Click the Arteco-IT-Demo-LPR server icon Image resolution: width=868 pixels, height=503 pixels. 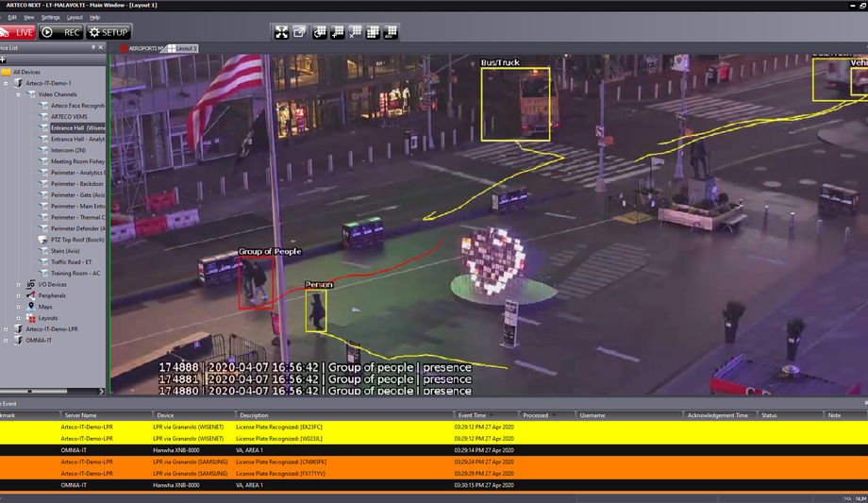[x=18, y=329]
